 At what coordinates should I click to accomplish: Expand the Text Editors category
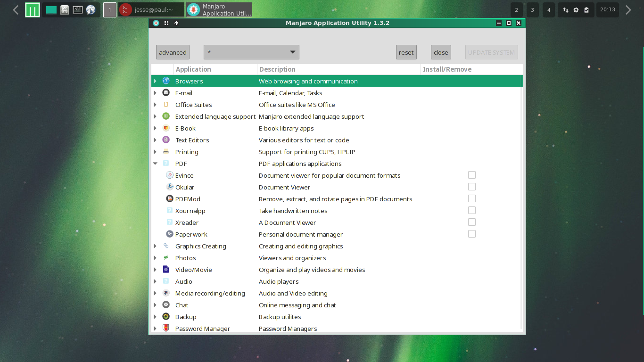click(155, 140)
